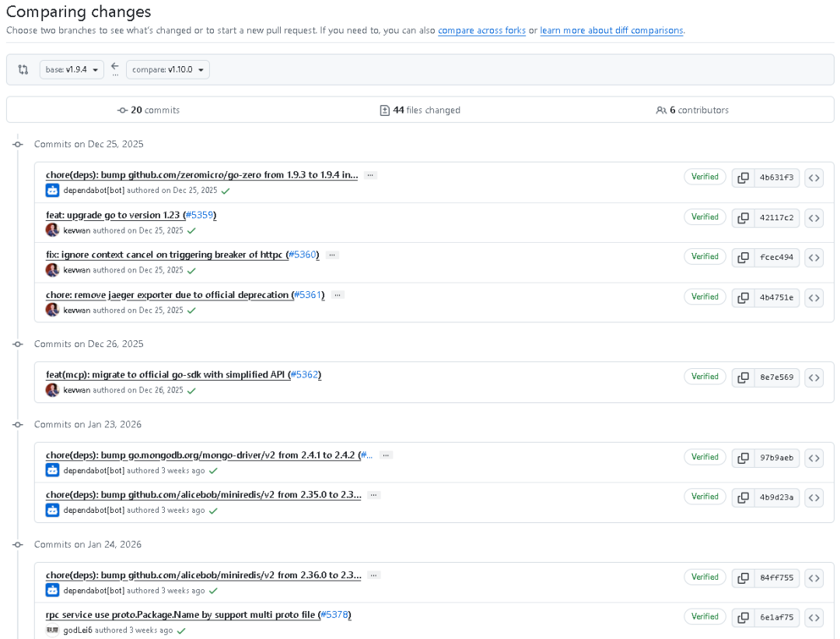Copy full SHA for commit 8e7e569
This screenshot has width=840, height=639.
(x=743, y=377)
